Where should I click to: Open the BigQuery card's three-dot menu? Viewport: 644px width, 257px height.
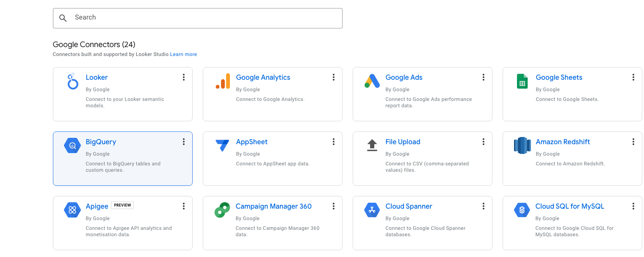(184, 142)
